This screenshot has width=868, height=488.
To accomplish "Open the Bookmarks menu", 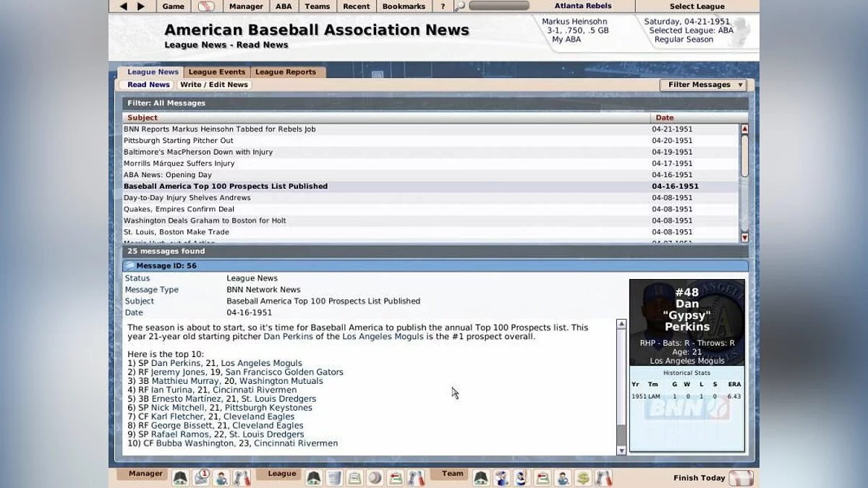I will coord(404,7).
